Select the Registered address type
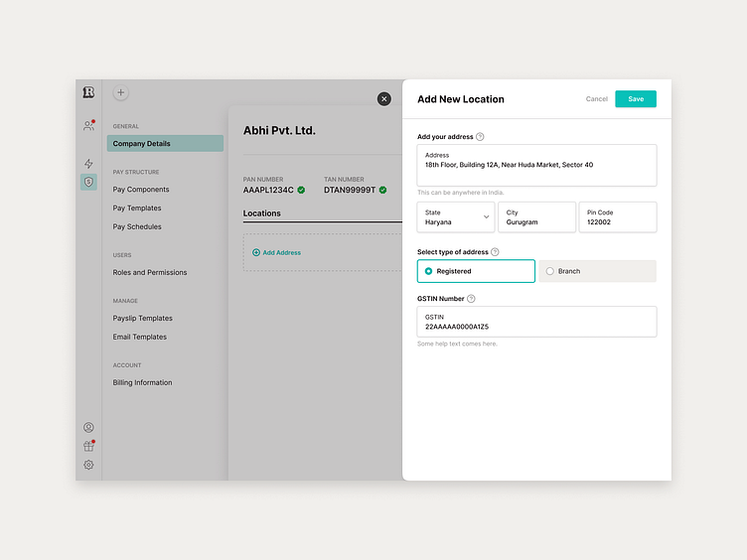 (x=476, y=271)
